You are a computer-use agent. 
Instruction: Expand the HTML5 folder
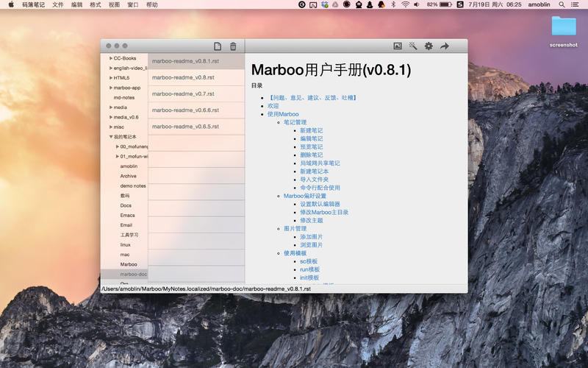pos(111,78)
